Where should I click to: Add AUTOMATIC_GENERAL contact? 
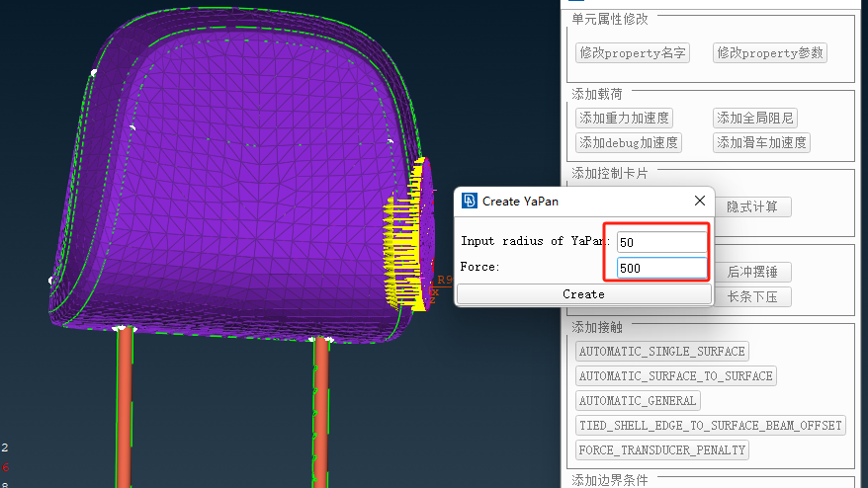tap(638, 401)
